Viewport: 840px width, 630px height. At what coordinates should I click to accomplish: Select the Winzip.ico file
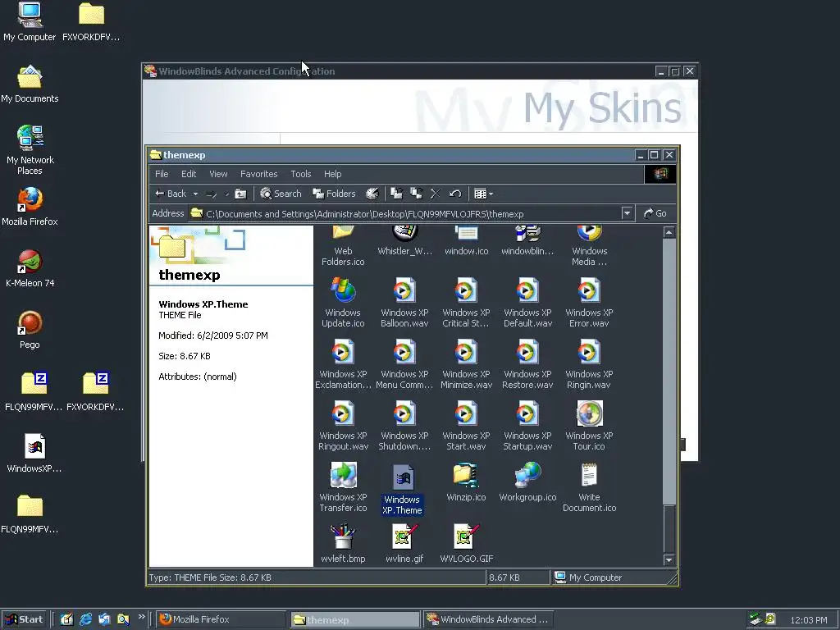[x=466, y=482]
